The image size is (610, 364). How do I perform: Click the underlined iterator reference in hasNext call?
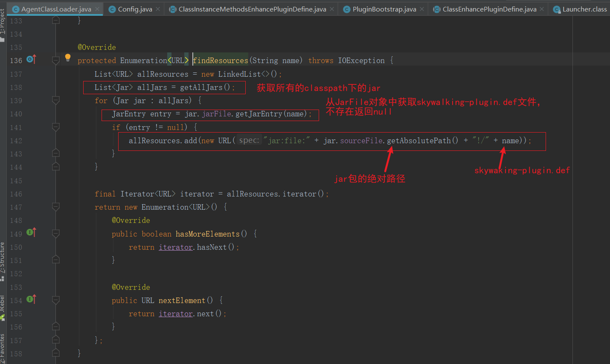(175, 247)
